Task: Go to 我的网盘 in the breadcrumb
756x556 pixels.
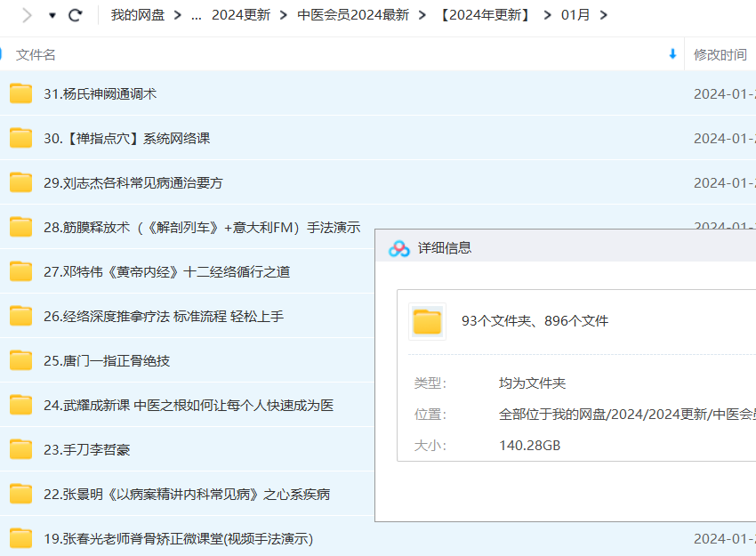Action: click(x=137, y=15)
